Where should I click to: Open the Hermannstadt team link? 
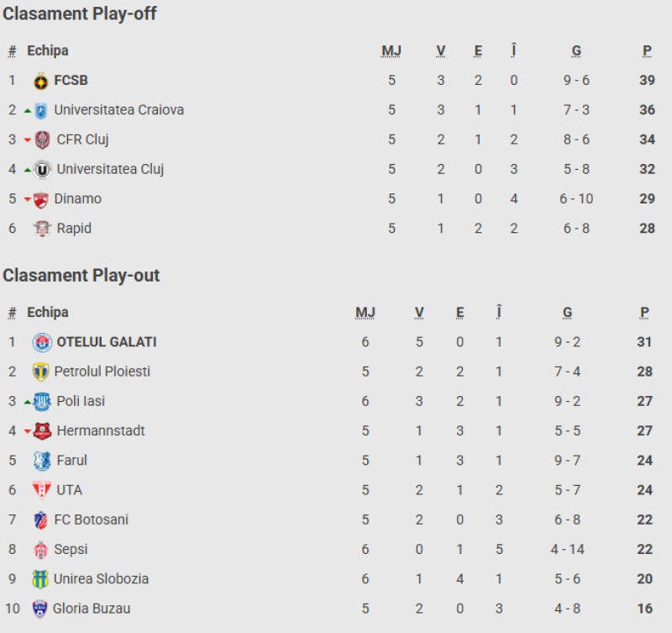point(101,430)
